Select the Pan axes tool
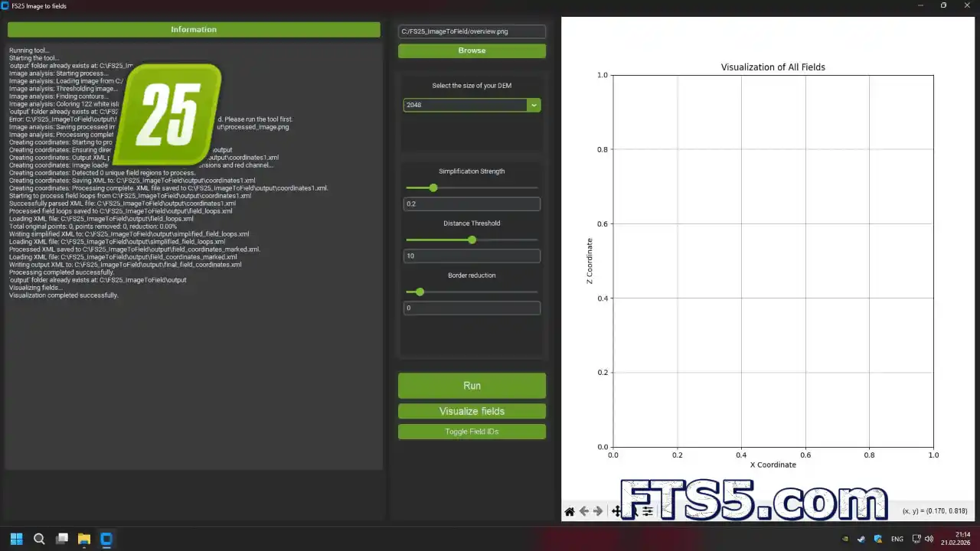 616,511
